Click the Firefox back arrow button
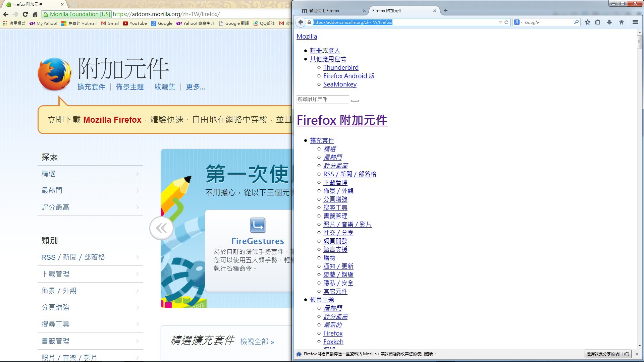644x362 pixels. (x=301, y=22)
